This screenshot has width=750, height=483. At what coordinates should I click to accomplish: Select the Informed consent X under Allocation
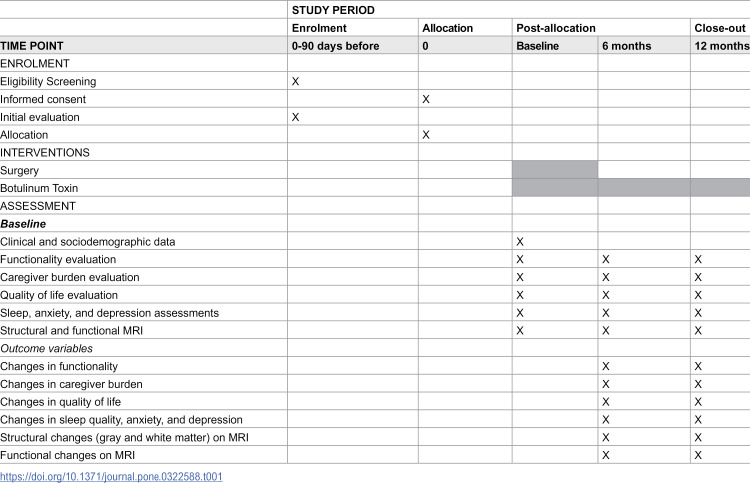(426, 99)
